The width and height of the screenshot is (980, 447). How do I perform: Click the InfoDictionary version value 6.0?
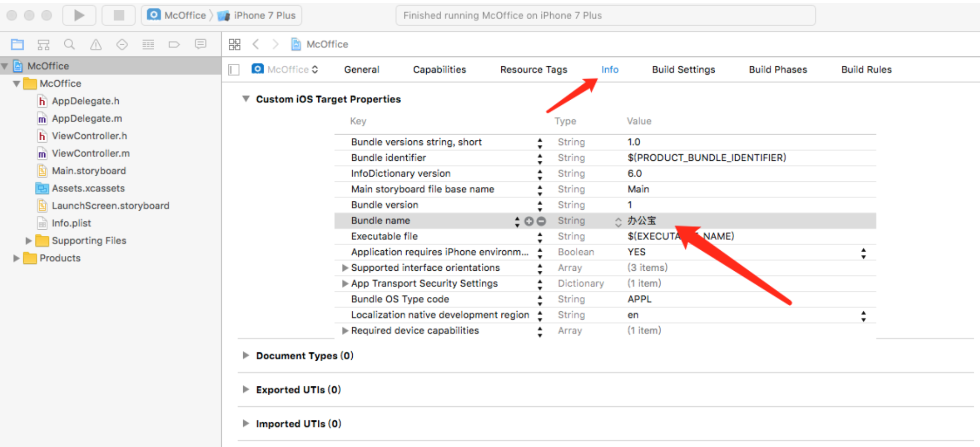point(634,174)
